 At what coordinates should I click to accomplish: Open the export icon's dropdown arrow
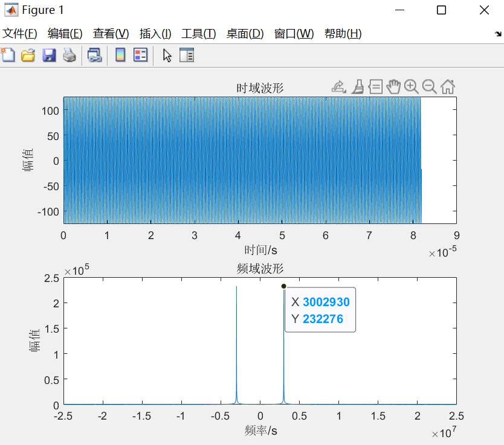pyautogui.click(x=345, y=91)
